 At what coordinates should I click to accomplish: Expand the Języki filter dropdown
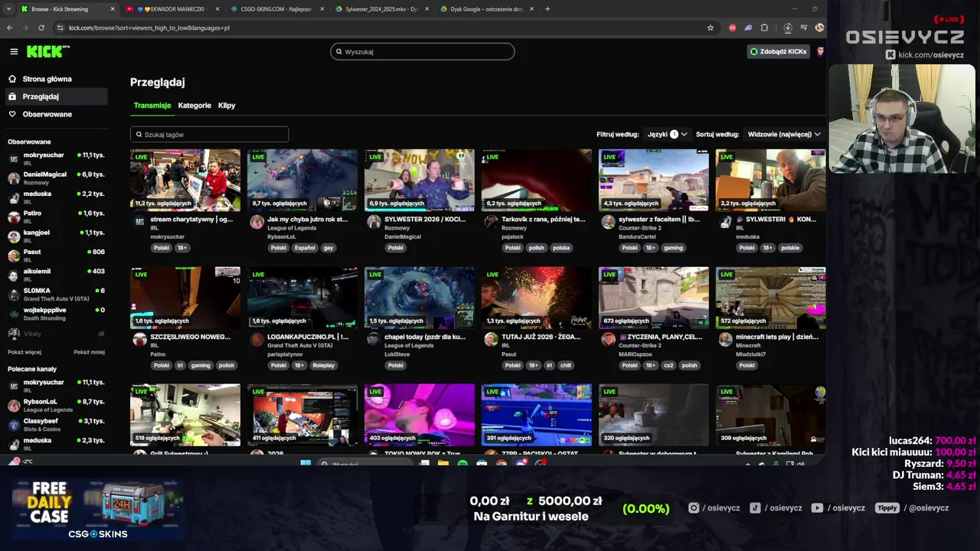pos(667,134)
